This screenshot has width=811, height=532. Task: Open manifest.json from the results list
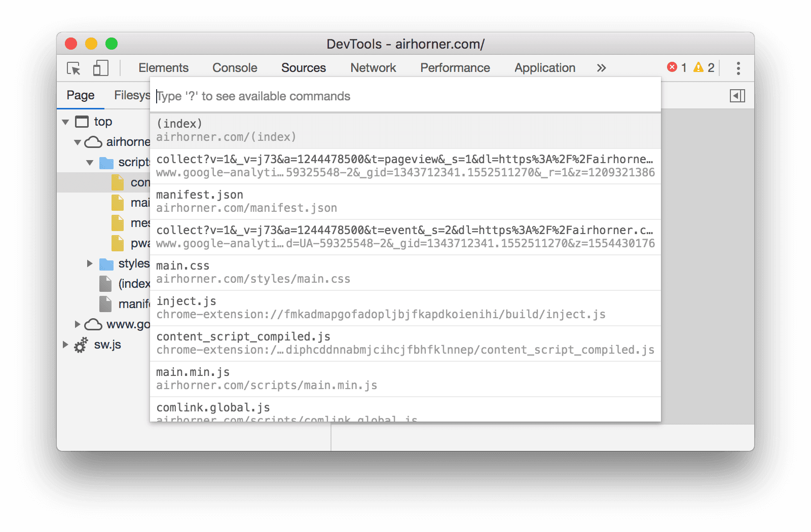pos(355,201)
